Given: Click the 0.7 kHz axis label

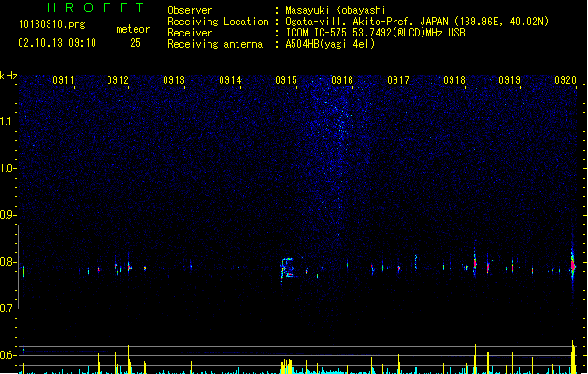Looking at the screenshot, I should point(7,309).
